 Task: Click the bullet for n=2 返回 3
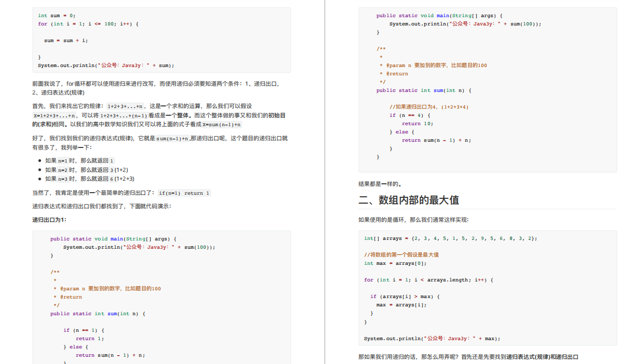point(86,170)
